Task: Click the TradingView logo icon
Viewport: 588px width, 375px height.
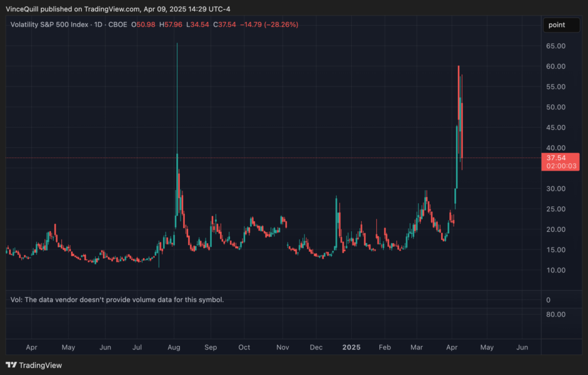Action: (x=11, y=365)
